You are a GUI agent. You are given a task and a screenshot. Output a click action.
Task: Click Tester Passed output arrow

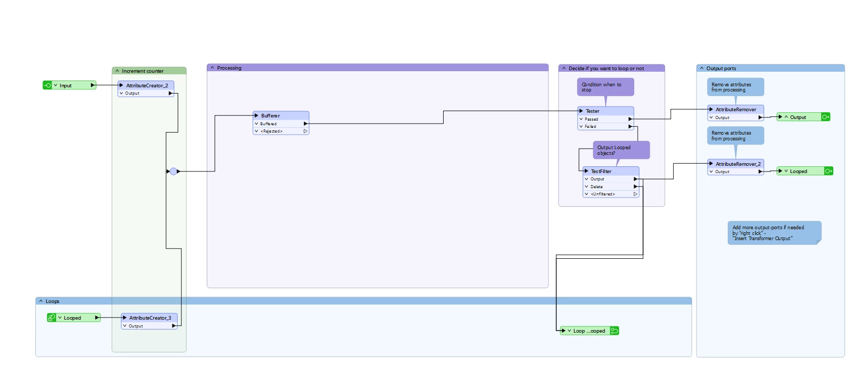pos(630,119)
